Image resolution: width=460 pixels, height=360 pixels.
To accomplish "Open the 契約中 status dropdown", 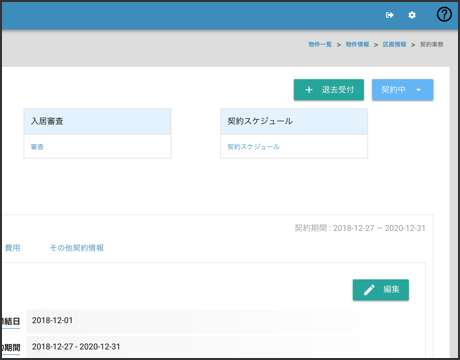I will click(403, 90).
